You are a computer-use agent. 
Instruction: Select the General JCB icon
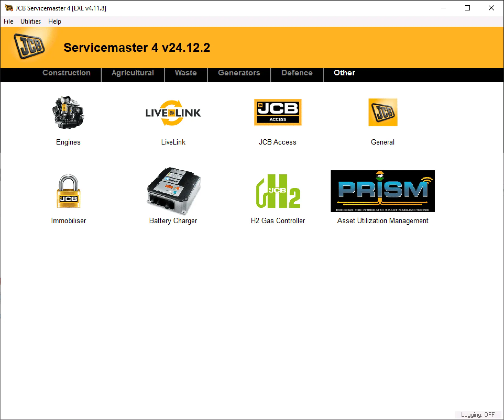(383, 112)
